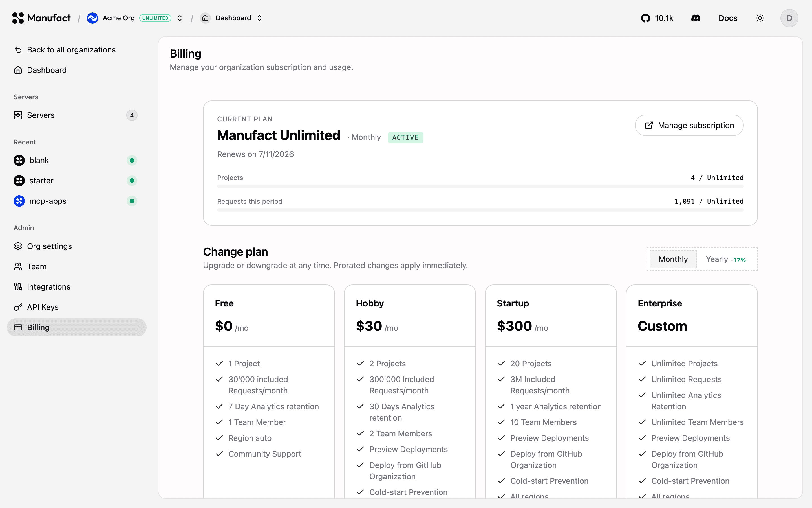Click 'Unlimited Team Members' Enterprise feature
Image resolution: width=812 pixels, height=508 pixels.
coord(697,422)
